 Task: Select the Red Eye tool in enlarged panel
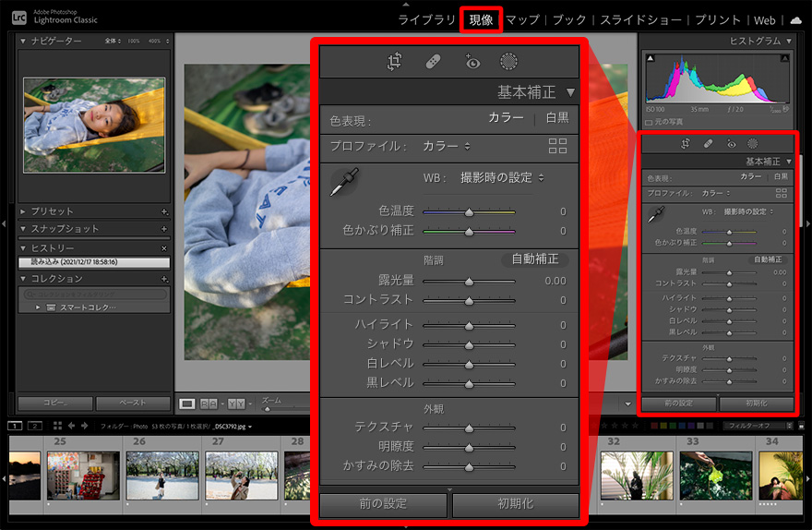click(472, 62)
